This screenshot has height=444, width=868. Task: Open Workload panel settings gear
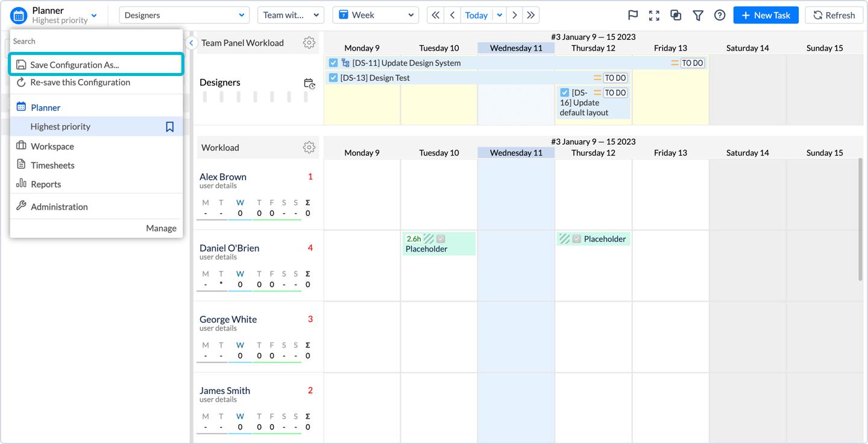tap(309, 147)
